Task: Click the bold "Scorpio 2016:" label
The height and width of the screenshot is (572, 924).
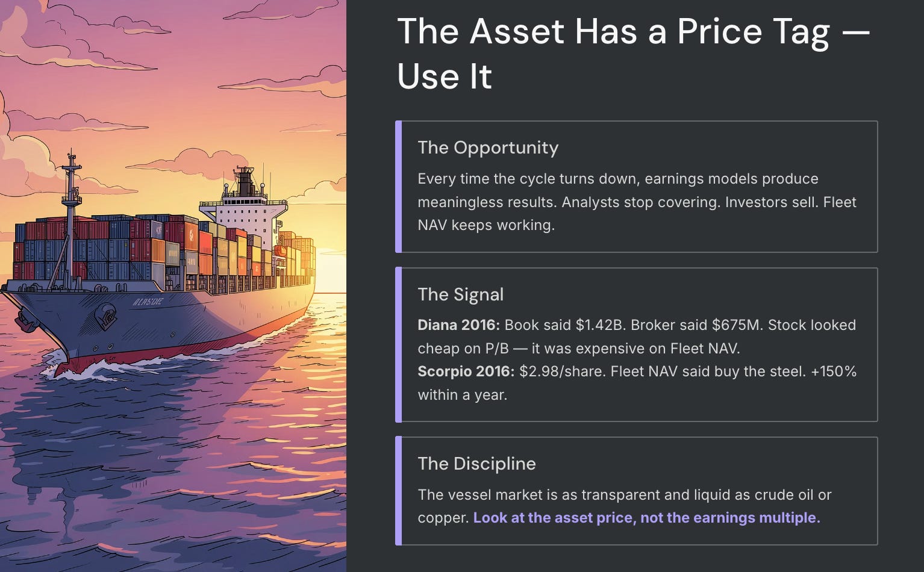Action: coord(466,371)
